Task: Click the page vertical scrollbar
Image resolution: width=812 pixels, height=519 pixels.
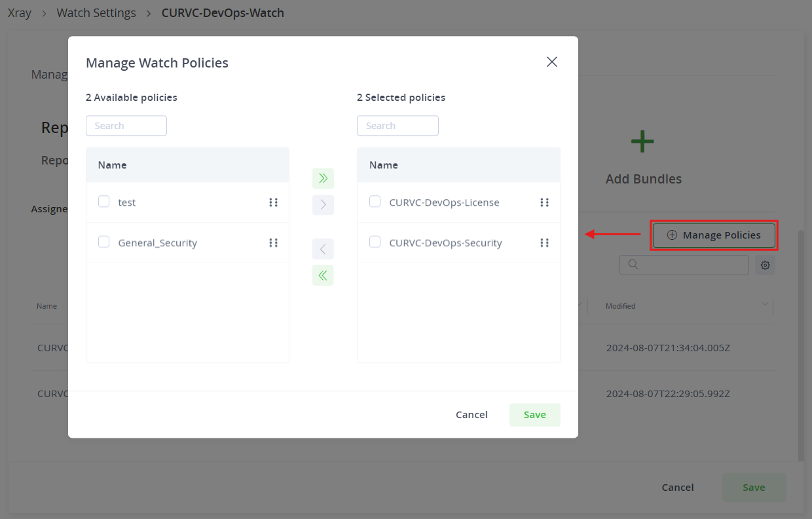Action: (x=800, y=346)
